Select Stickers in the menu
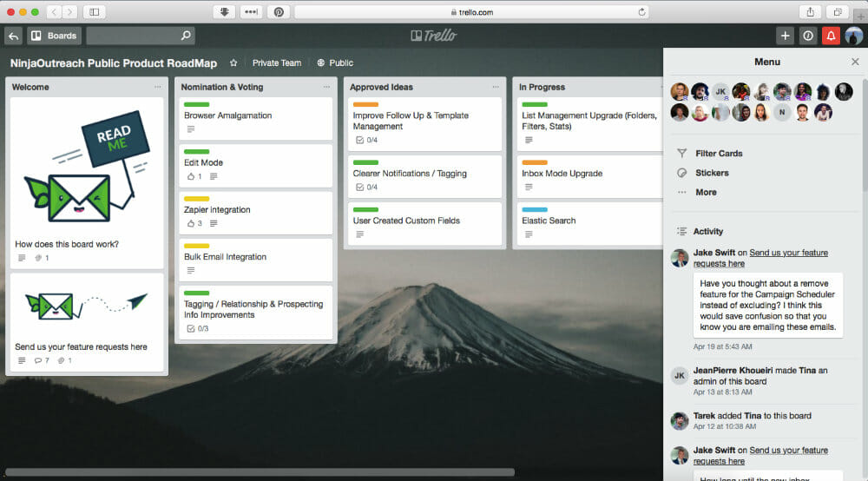This screenshot has width=868, height=481. point(712,173)
